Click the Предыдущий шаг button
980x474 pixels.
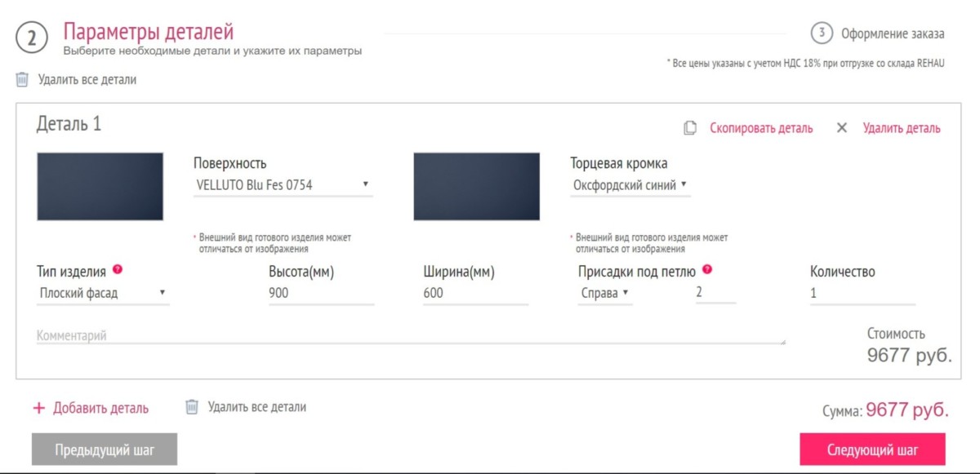point(105,450)
